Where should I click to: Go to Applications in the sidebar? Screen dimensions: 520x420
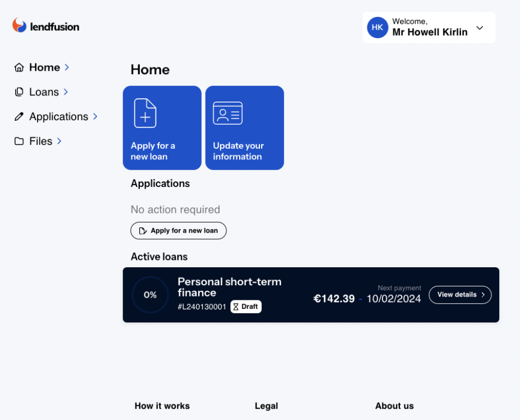[x=58, y=117]
